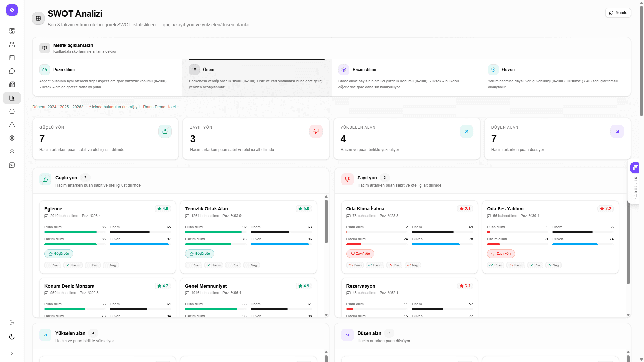Open the dashboard grid icon in sidebar
644x362 pixels.
(12, 31)
